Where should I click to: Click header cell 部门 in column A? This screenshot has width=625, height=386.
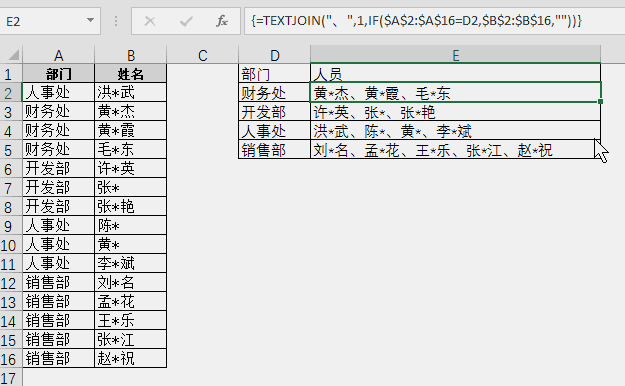coord(59,74)
